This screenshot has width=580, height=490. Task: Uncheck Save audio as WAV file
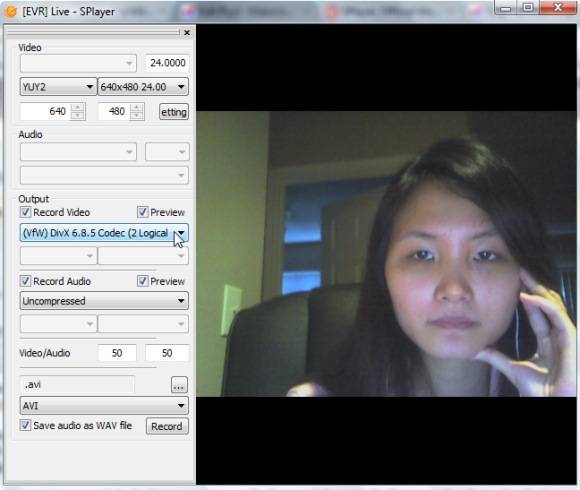(26, 425)
